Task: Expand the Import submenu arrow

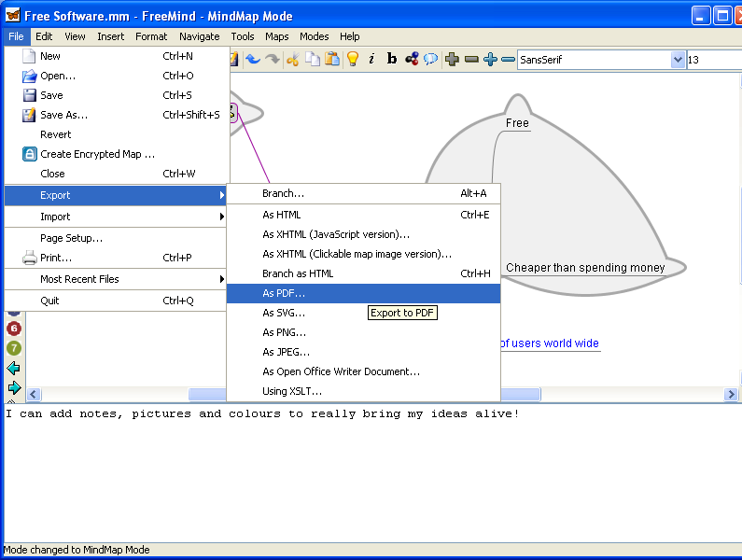Action: pos(221,217)
